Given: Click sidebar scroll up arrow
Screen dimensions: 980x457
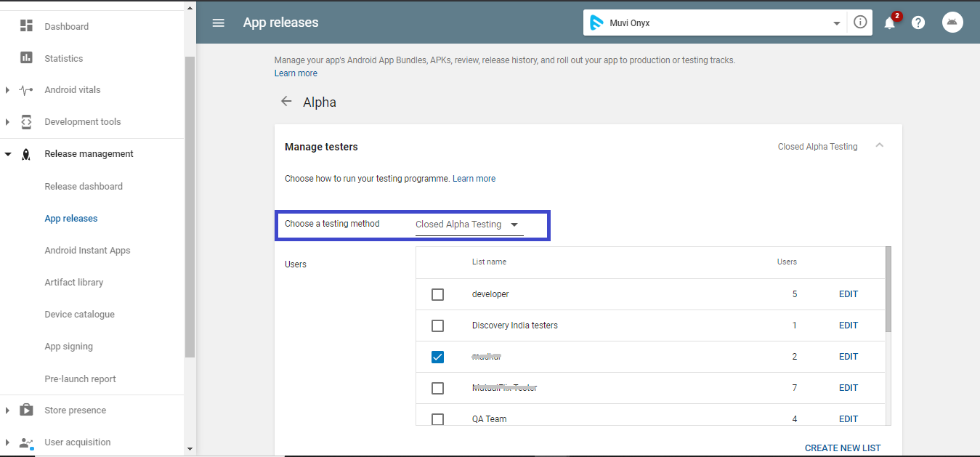Looking at the screenshot, I should (190, 7).
